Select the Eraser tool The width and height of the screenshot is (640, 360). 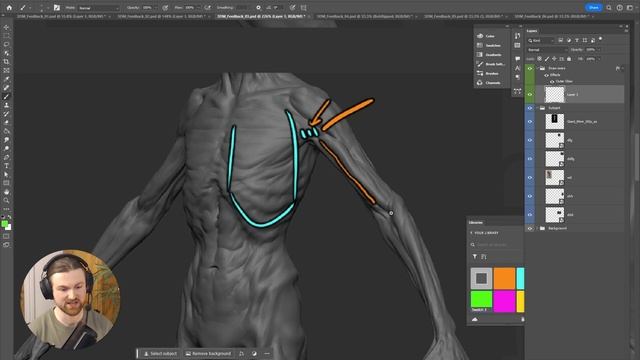pos(6,122)
